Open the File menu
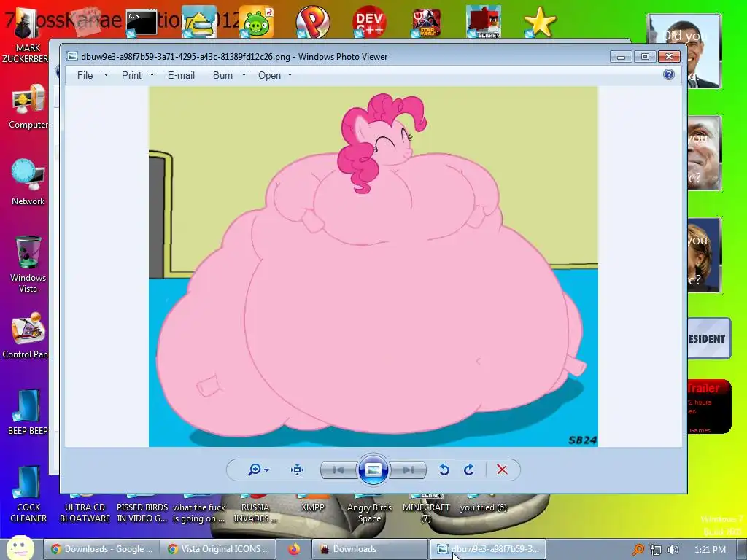The image size is (747, 560). [x=85, y=75]
